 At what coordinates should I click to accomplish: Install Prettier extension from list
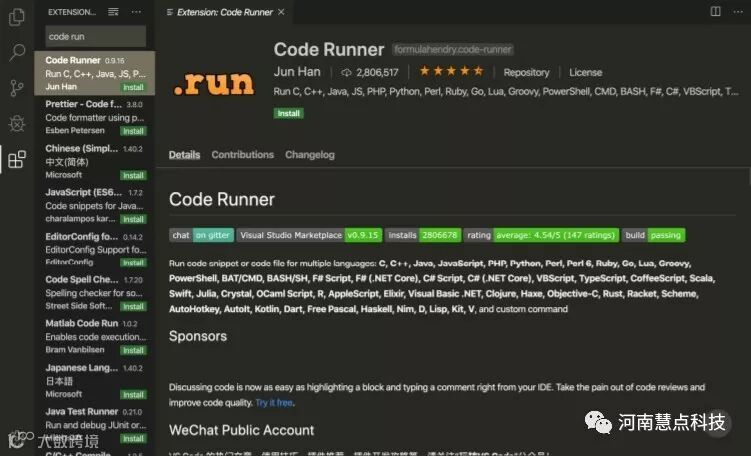pyautogui.click(x=133, y=131)
